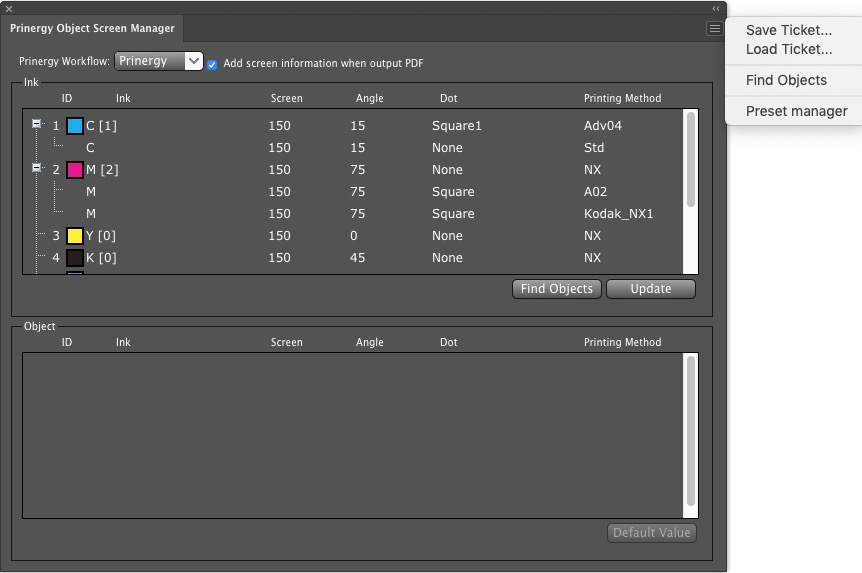Choose Load Ticket... from the menu
Screen dimensions: 862x573
788,49
